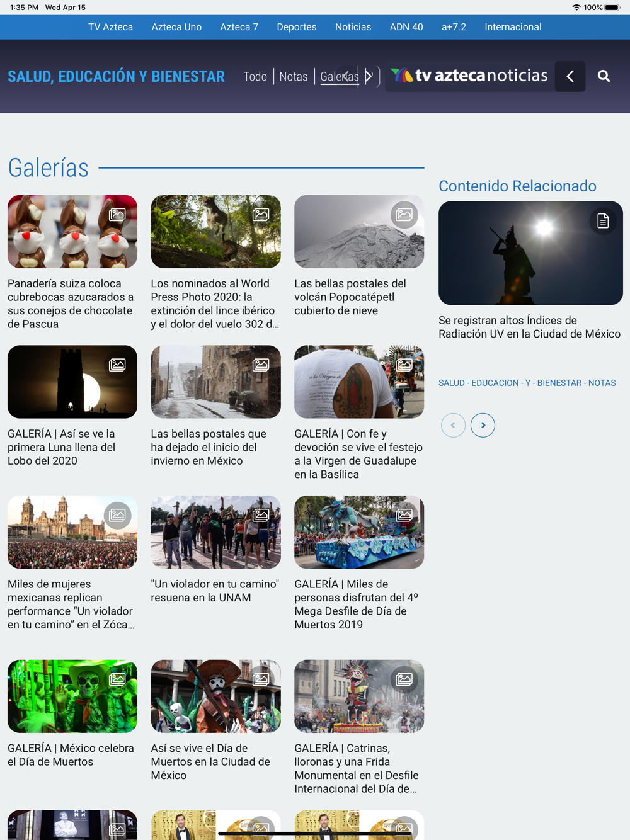The image size is (630, 840).
Task: Open the TV Azteca Noticias logo
Action: (x=469, y=76)
